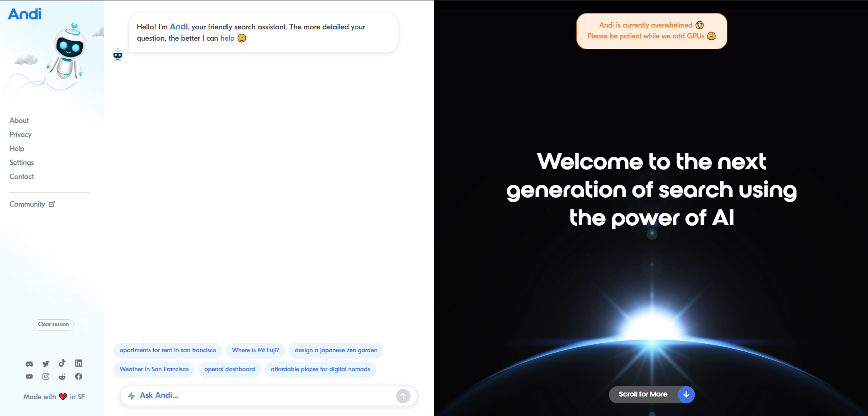Visit Andi's Twitter profile icon
Image resolution: width=868 pixels, height=416 pixels.
(46, 364)
